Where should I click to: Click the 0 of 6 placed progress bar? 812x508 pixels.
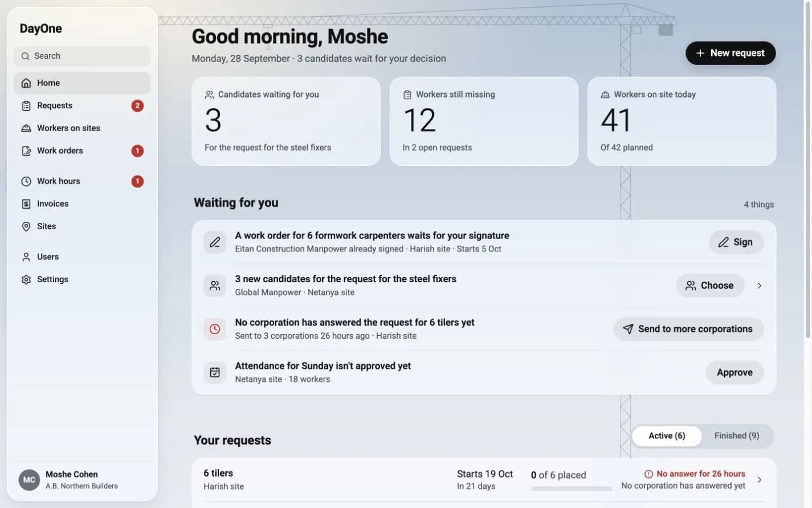[x=572, y=489]
